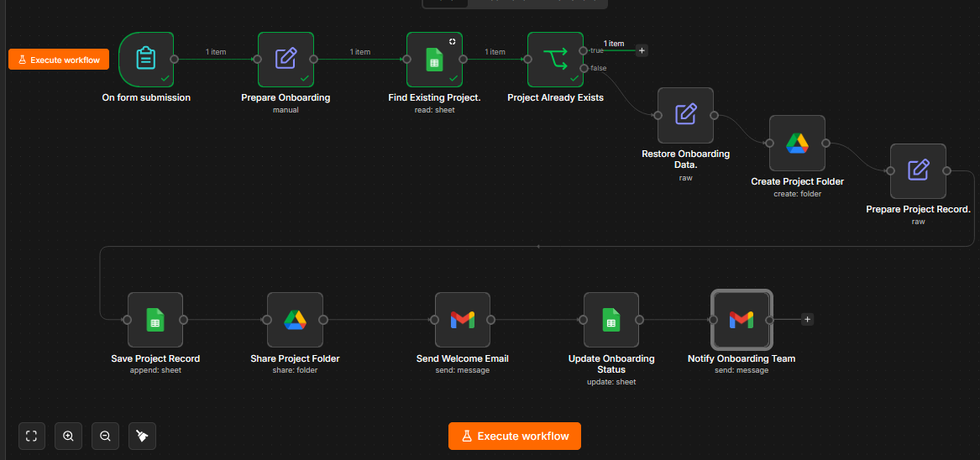Click the zoom in magnifier icon
Screen dimensions: 980x460
69,436
